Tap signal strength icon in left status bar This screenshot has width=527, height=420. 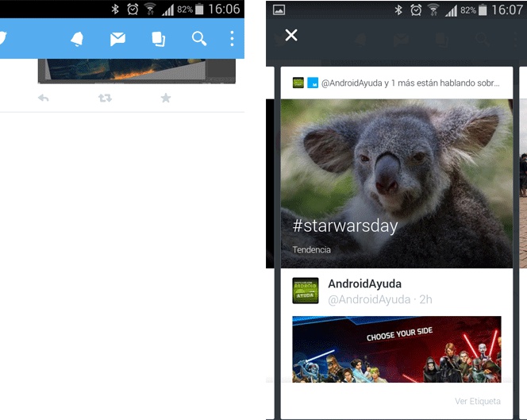168,10
